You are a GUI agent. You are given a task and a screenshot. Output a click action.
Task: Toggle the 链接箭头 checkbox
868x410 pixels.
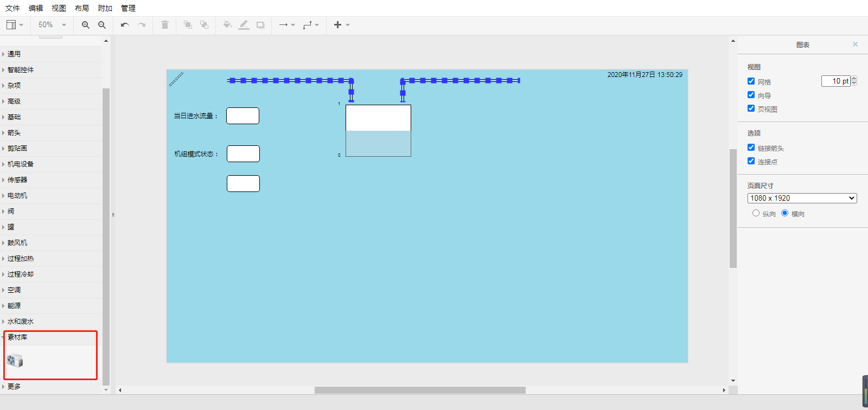(x=751, y=148)
